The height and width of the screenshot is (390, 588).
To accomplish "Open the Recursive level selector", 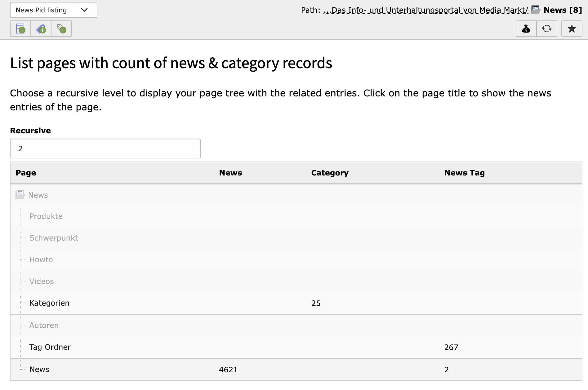I will [105, 148].
